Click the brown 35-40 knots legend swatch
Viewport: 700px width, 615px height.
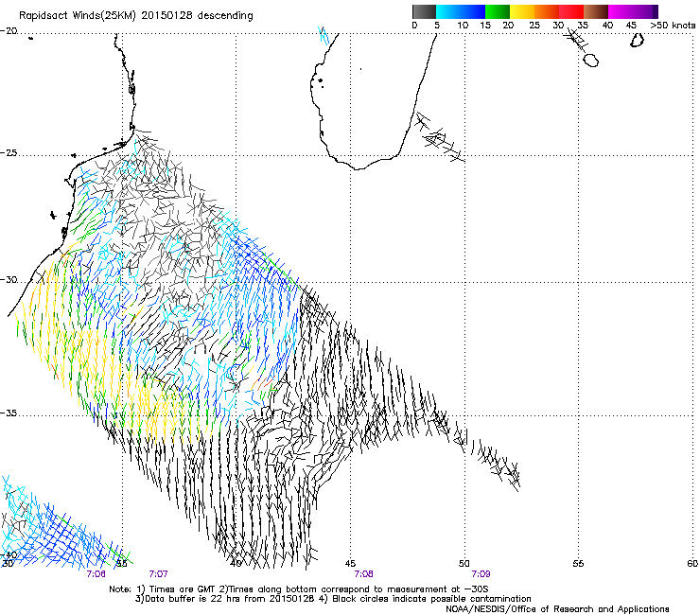[x=596, y=11]
